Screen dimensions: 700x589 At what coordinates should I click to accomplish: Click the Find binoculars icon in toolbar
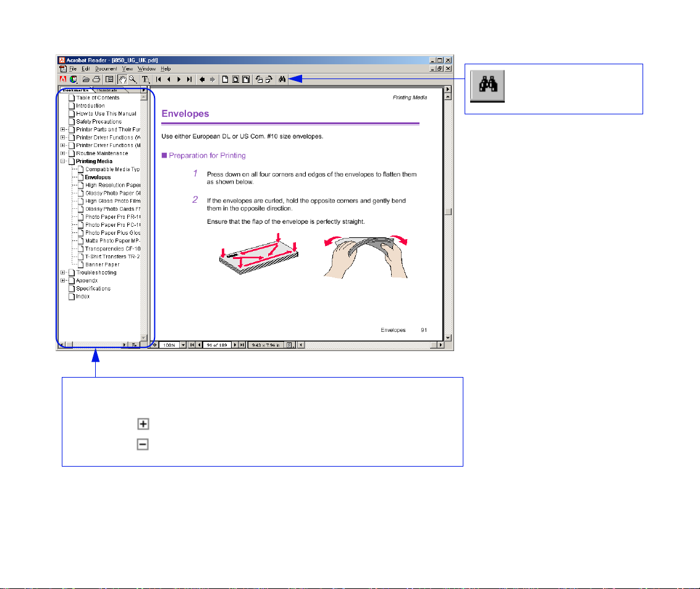282,80
